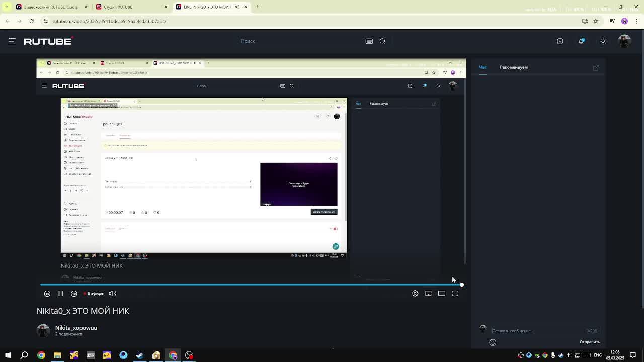Open the tab search dropdown
The width and height of the screenshot is (644, 362).
pos(7,7)
